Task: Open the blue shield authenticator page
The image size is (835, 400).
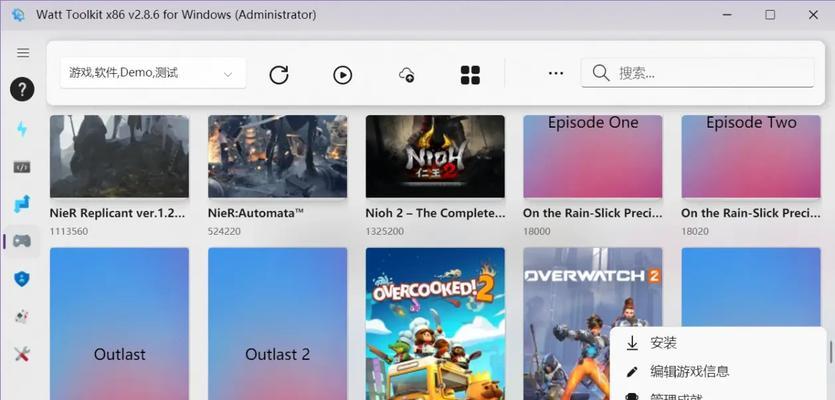Action: (x=22, y=279)
